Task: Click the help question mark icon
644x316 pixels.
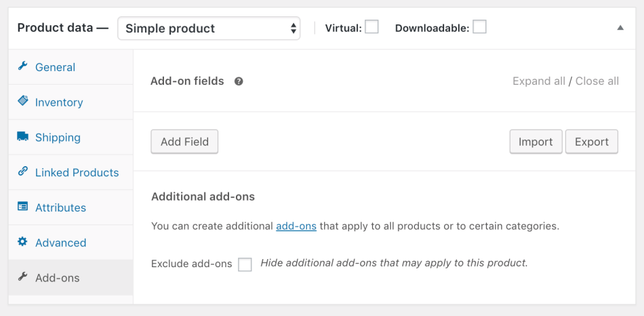Action: (239, 81)
